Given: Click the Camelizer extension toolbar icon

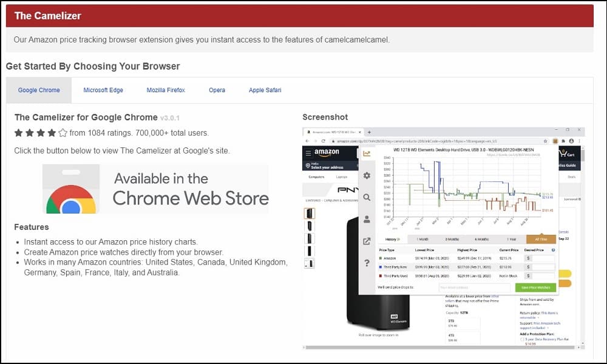Looking at the screenshot, I should pyautogui.click(x=555, y=141).
